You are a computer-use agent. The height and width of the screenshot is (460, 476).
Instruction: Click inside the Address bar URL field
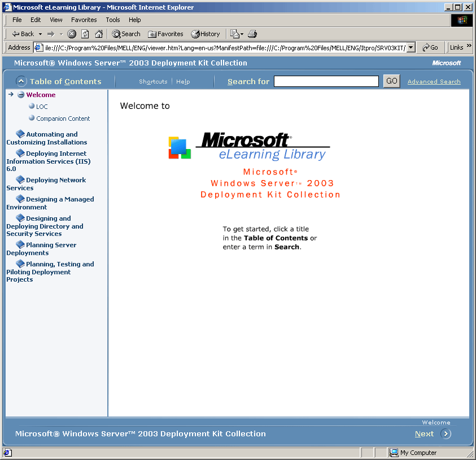point(225,47)
